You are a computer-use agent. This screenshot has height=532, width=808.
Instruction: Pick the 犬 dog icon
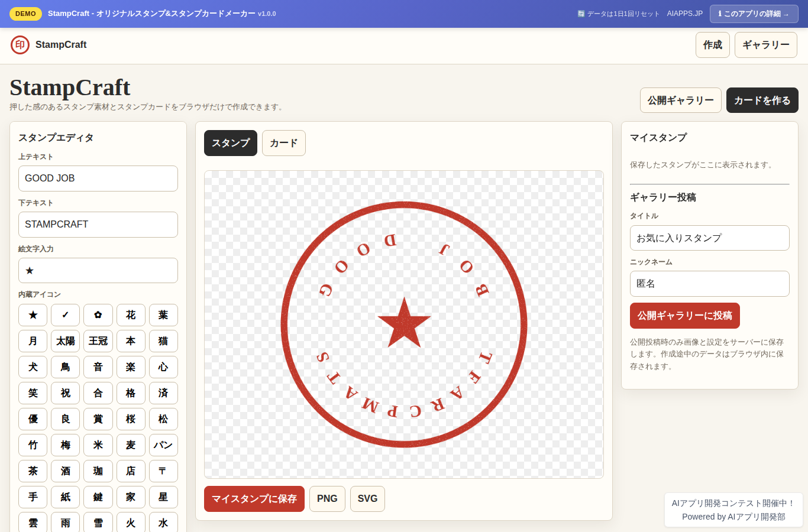33,367
